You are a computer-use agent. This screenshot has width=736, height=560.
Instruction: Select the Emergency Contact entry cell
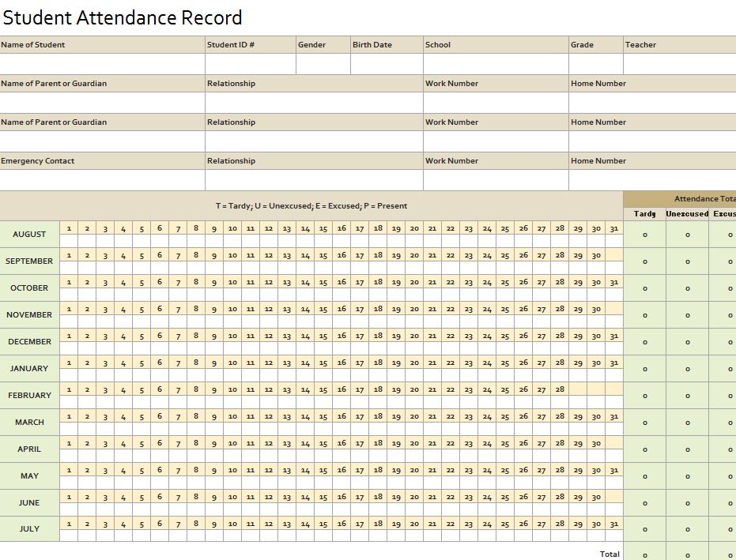click(x=102, y=180)
